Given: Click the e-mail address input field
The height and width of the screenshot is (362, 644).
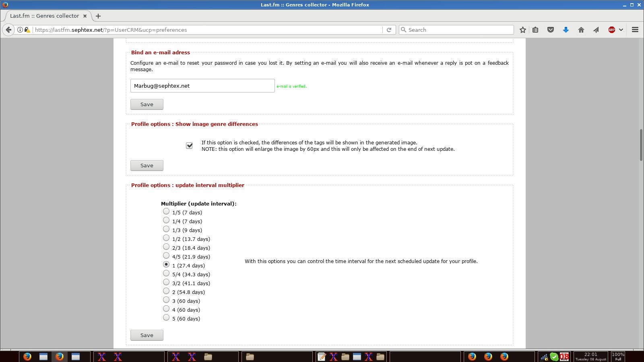Looking at the screenshot, I should [202, 86].
